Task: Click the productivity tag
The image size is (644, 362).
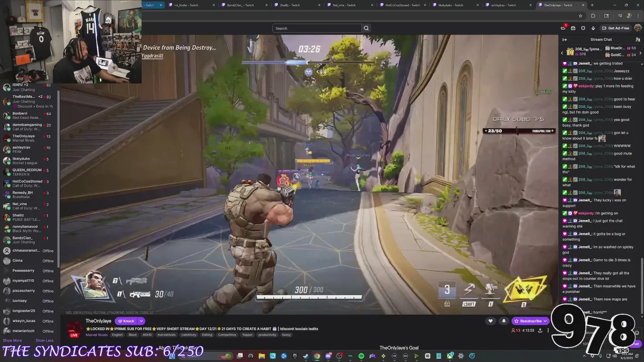Action: 268,335
